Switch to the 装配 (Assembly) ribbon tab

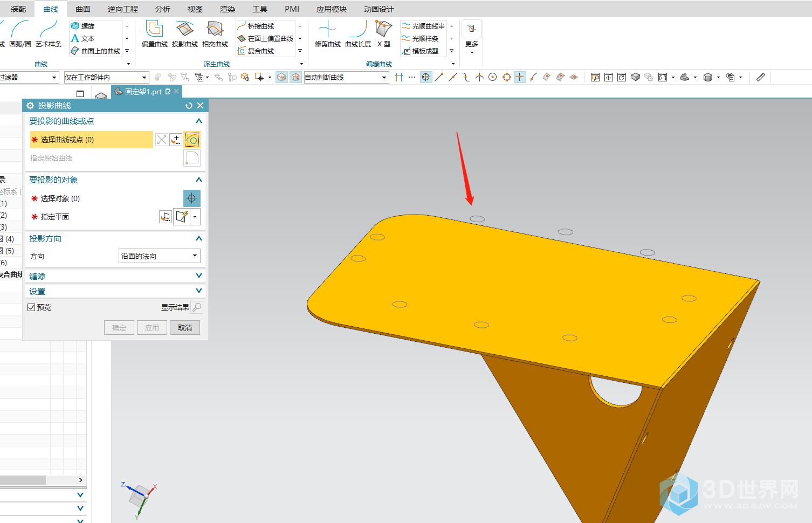click(18, 9)
